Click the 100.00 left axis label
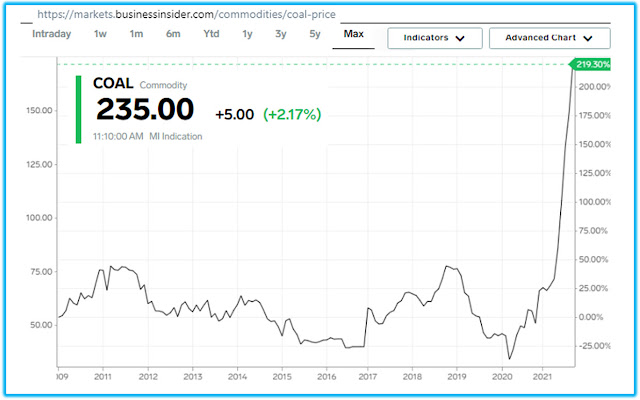640x400 pixels. [39, 218]
